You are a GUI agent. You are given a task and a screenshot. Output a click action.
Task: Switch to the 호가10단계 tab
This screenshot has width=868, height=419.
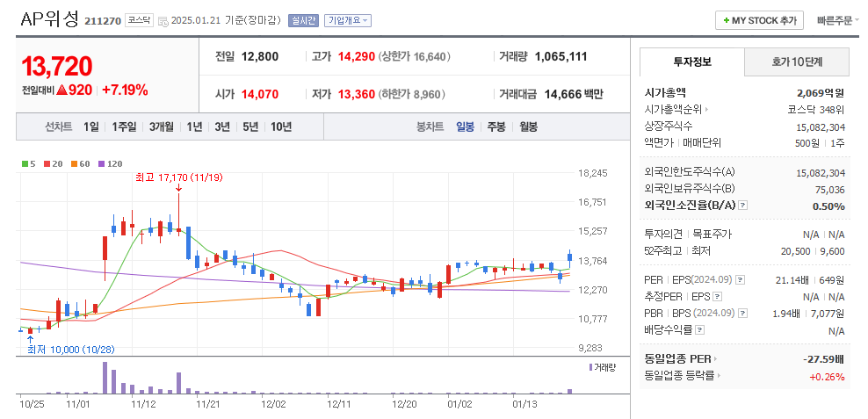pyautogui.click(x=797, y=62)
